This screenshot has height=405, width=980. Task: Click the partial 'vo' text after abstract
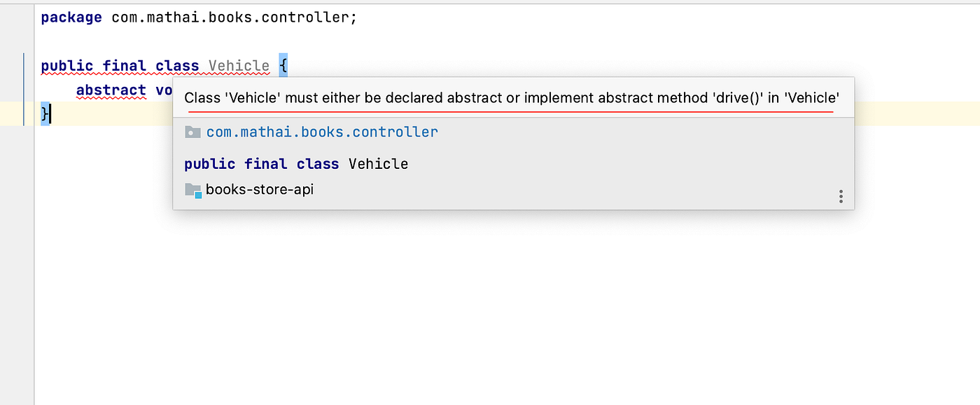164,90
